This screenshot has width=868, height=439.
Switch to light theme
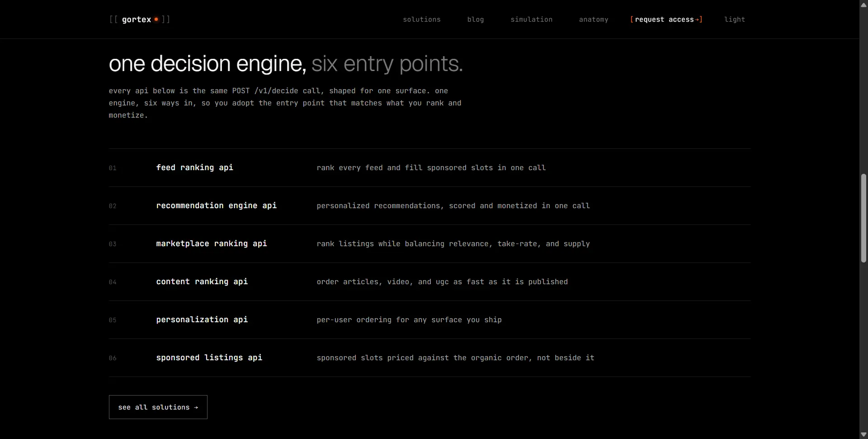(734, 19)
